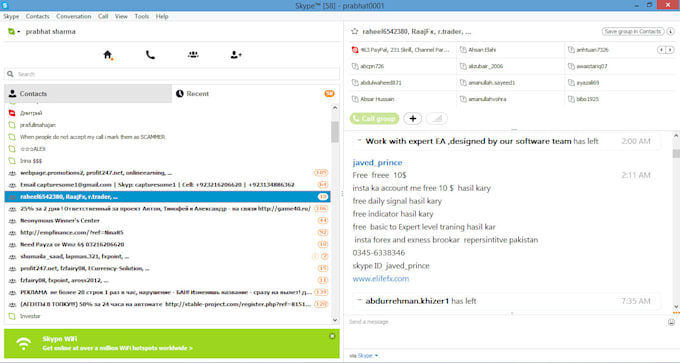Click the Send a message field
This screenshot has height=363, width=680.
coord(507,322)
